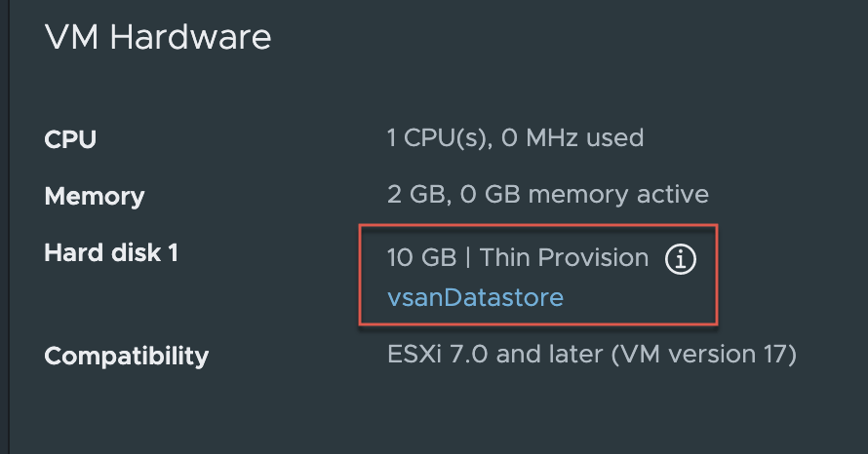
Task: Select the Memory row label
Action: pyautogui.click(x=95, y=196)
